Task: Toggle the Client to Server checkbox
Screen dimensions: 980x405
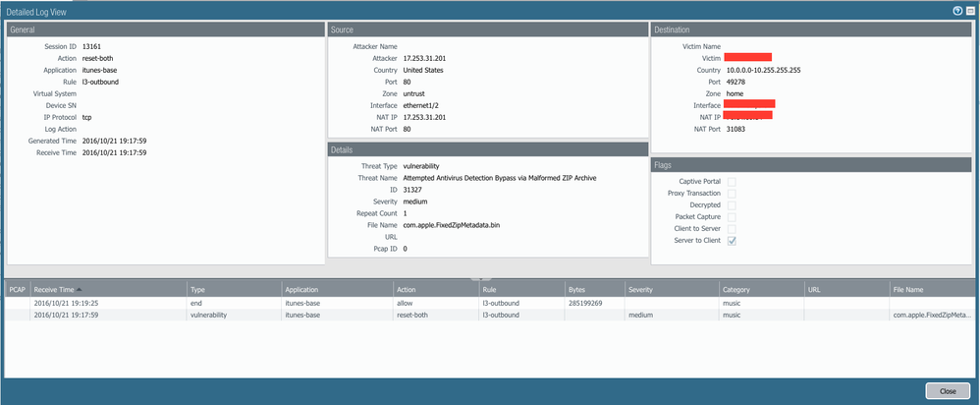Action: pos(732,229)
